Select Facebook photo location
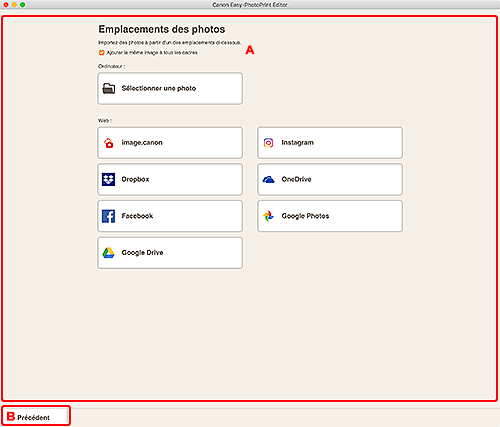The image size is (500, 427). pyautogui.click(x=170, y=216)
